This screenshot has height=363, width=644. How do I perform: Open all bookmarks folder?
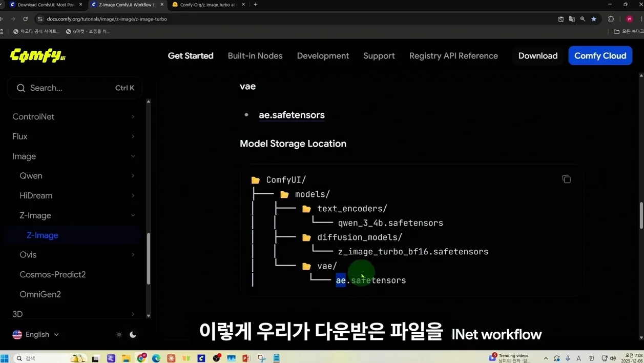coord(629,31)
